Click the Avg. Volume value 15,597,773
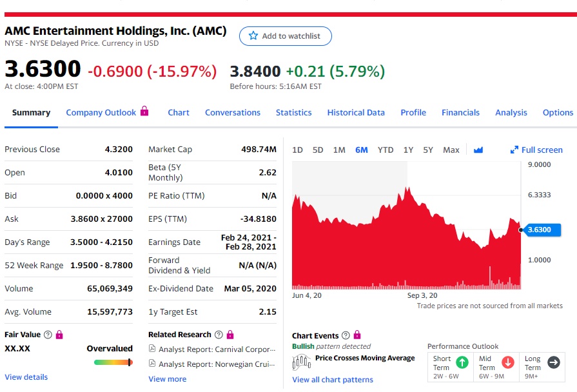Screen dimensions: 577x392 point(110,311)
